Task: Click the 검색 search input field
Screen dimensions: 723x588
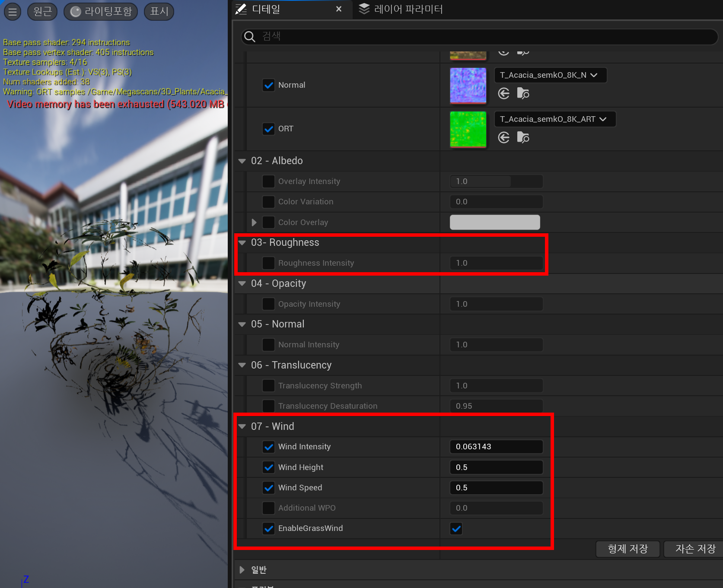Action: 480,36
